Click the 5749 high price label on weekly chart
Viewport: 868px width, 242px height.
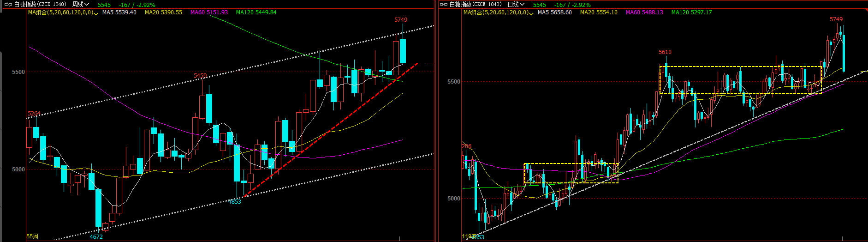(x=401, y=20)
